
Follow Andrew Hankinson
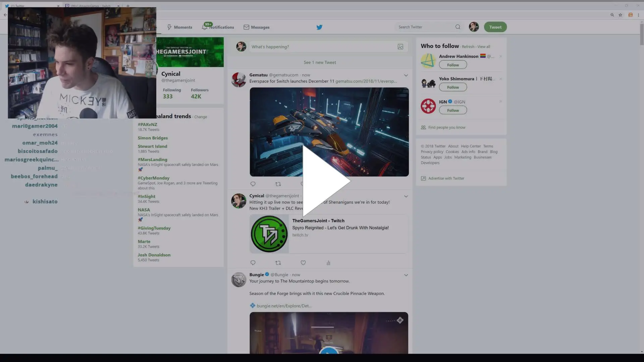click(x=453, y=65)
